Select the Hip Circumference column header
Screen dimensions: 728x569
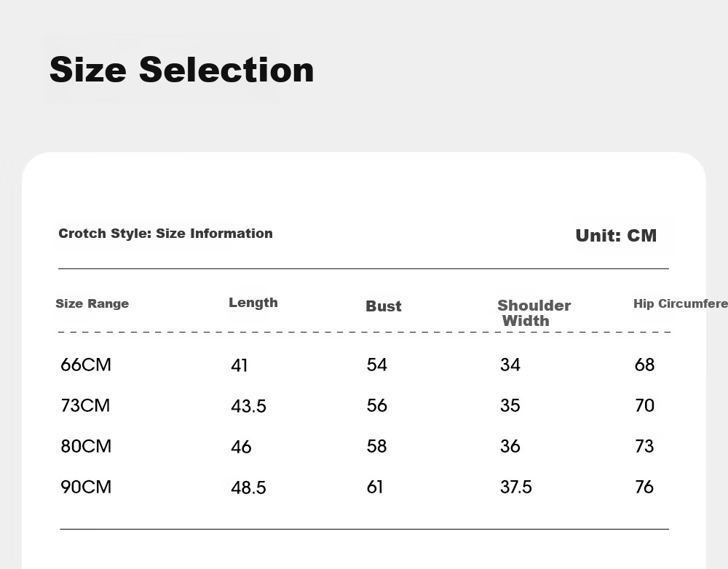[x=681, y=303]
